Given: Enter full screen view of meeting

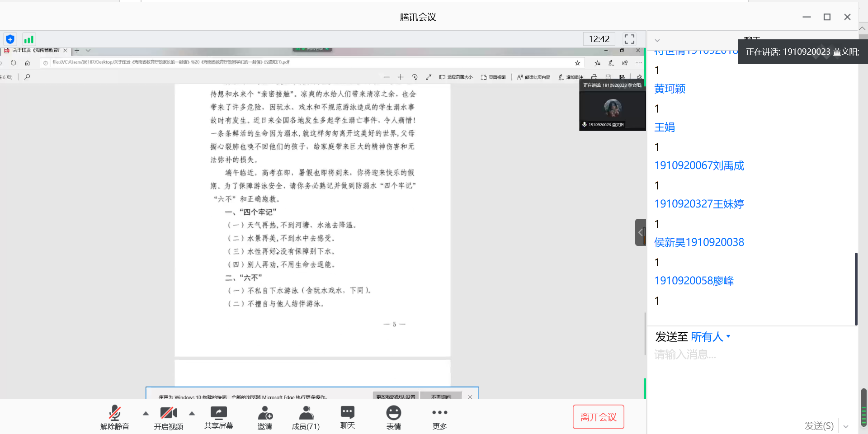Looking at the screenshot, I should tap(629, 39).
